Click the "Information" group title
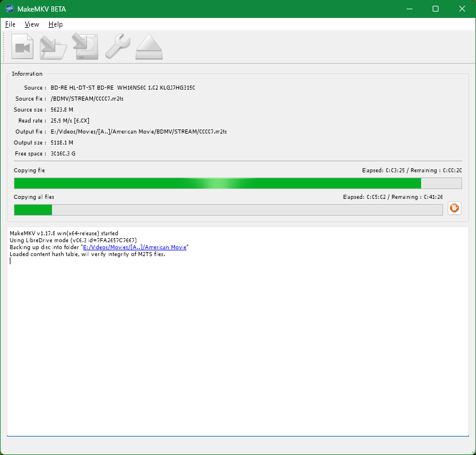This screenshot has height=455, width=476. point(27,74)
